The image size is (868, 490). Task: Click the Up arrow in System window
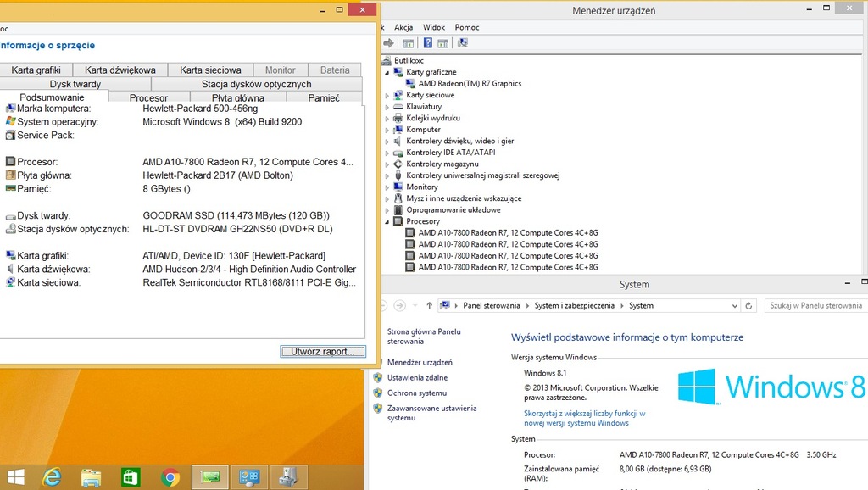click(x=429, y=306)
